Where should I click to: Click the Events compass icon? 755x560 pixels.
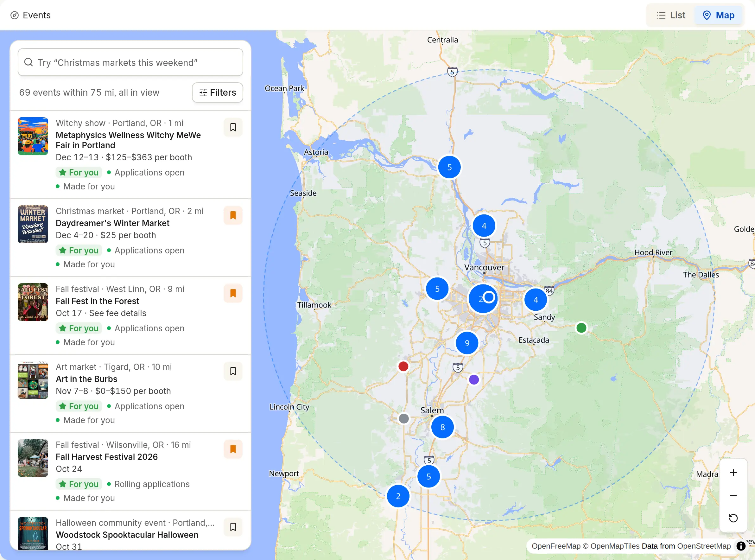(x=14, y=15)
